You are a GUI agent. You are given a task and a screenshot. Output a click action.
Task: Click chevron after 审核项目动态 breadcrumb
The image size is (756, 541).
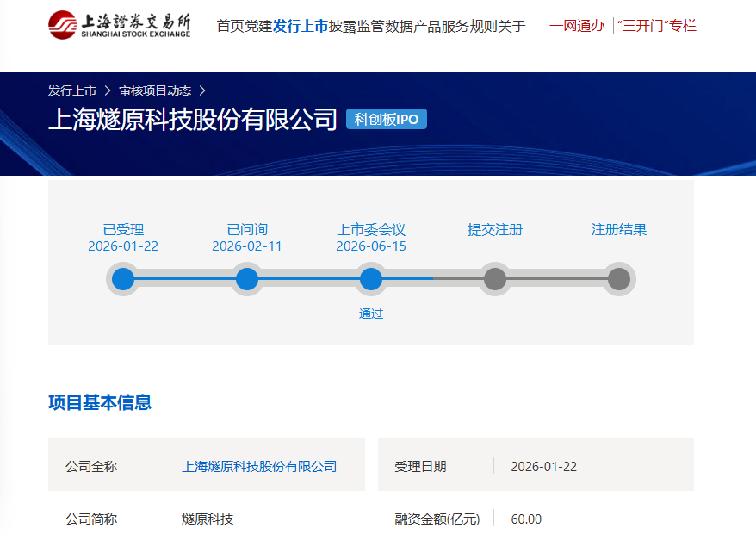(202, 90)
